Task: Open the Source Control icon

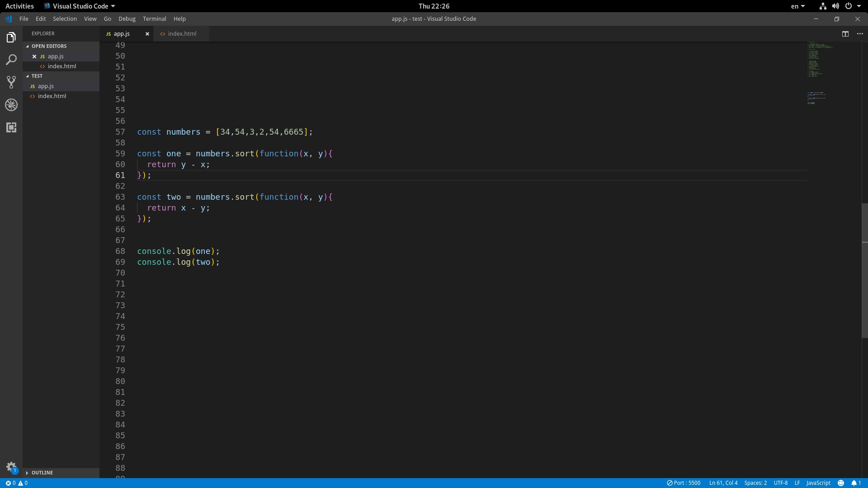Action: (x=11, y=82)
